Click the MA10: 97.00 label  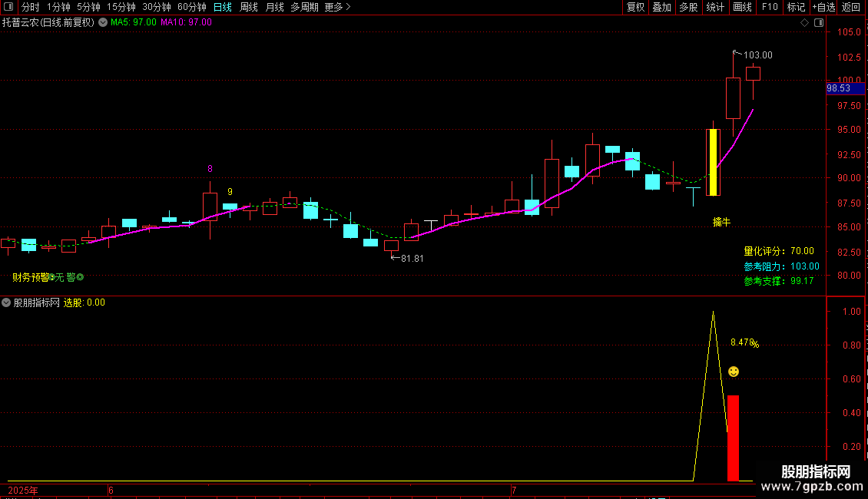[x=186, y=22]
